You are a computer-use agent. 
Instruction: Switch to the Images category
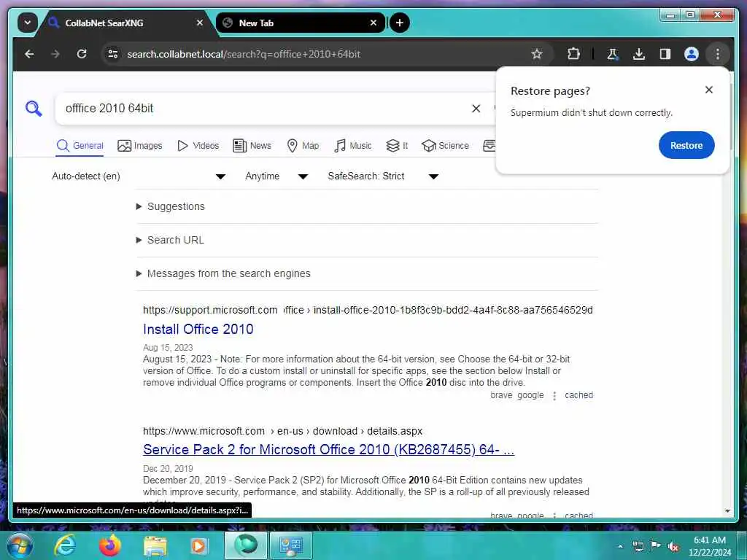pos(140,146)
